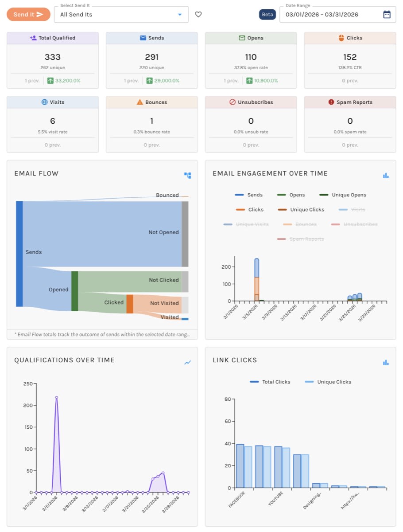Click the green up arrow in Total Qualified
Screen dimensions: 403x532
click(x=50, y=81)
